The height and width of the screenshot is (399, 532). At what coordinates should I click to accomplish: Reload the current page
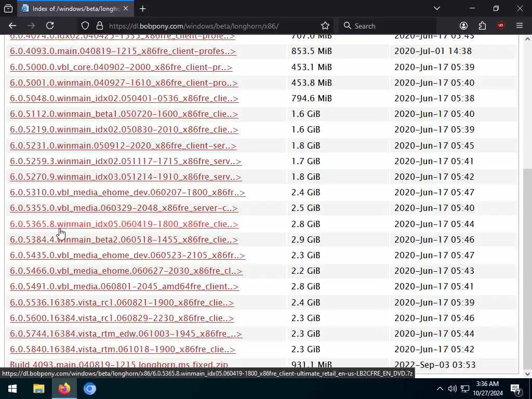coord(50,25)
